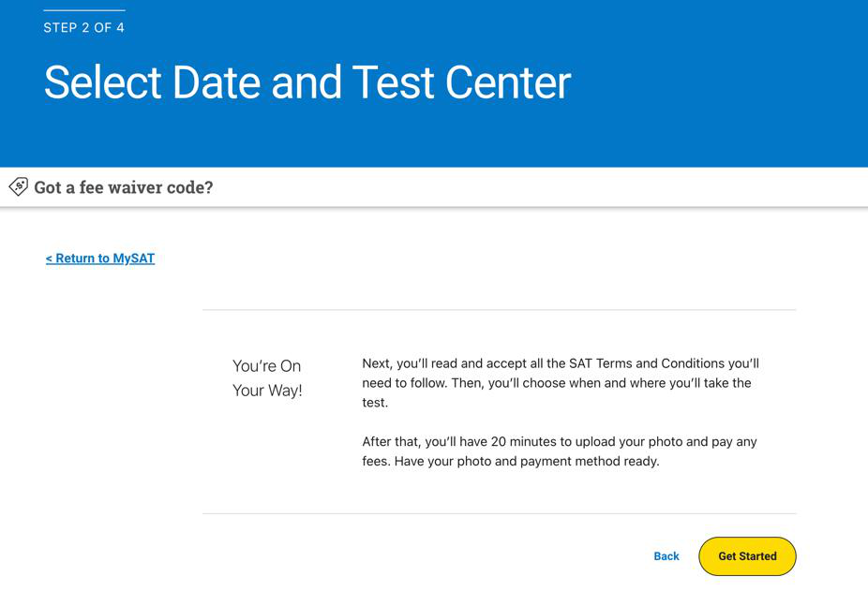The image size is (868, 606).
Task: Follow the Return to MySAT link
Action: click(100, 259)
